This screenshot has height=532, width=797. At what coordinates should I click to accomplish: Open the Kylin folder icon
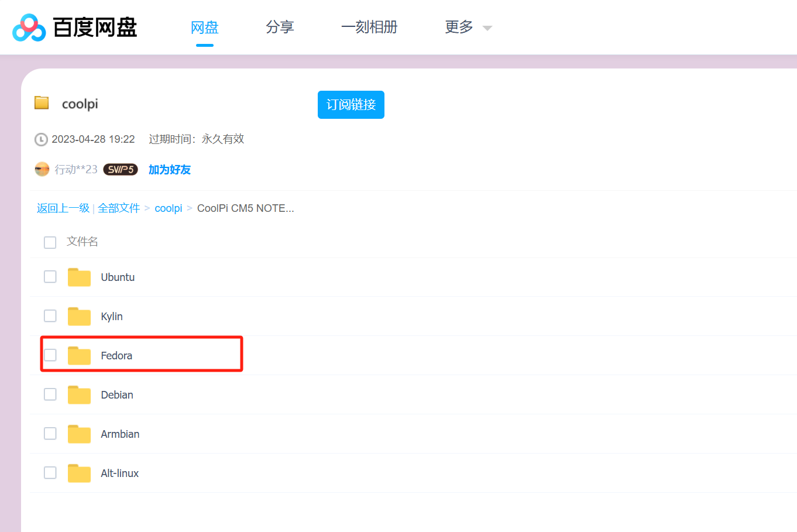pyautogui.click(x=79, y=316)
